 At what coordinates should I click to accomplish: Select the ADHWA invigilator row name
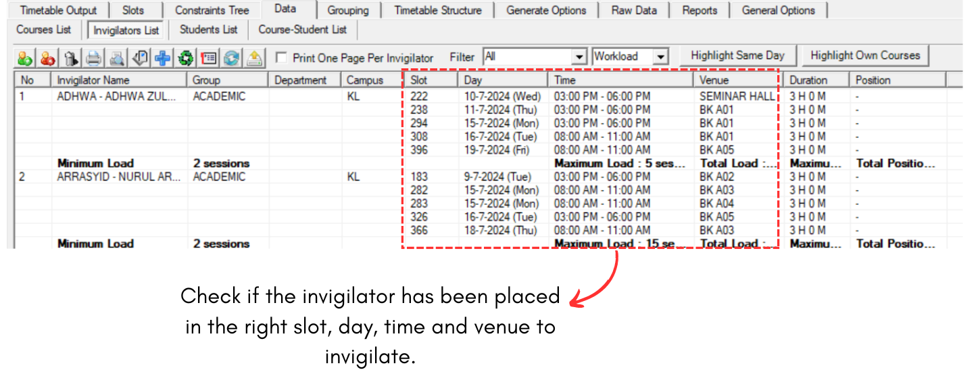[117, 96]
